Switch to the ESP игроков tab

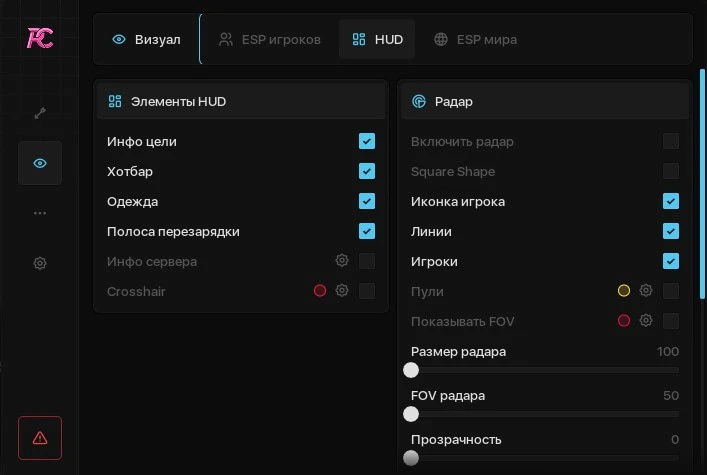(269, 39)
